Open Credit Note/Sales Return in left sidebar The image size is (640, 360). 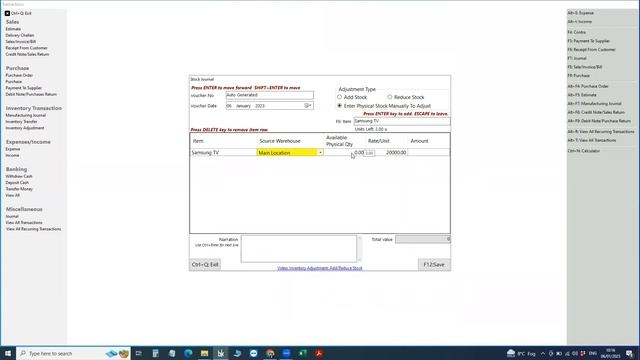point(27,54)
